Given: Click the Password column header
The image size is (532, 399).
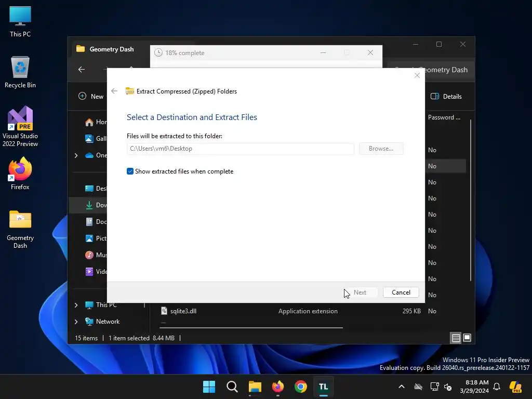Looking at the screenshot, I should click(444, 117).
